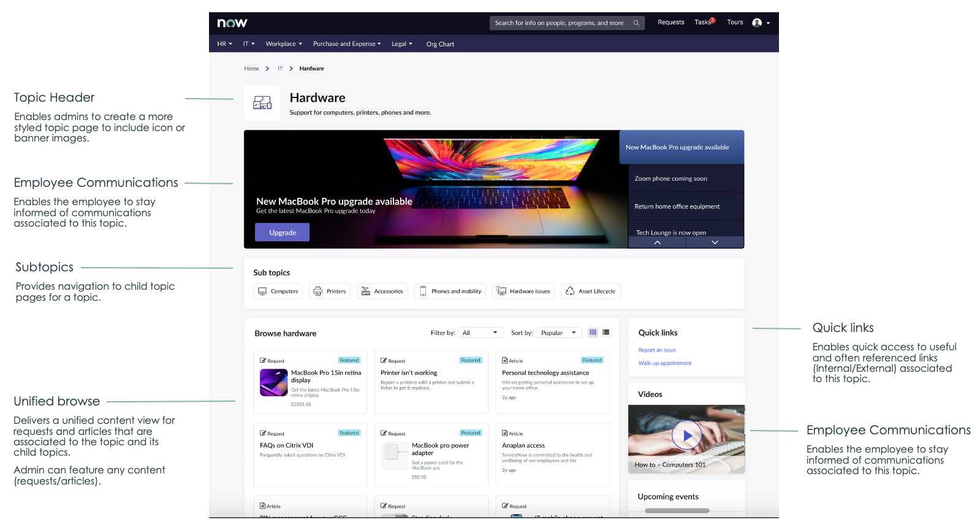This screenshot has width=980, height=520.
Task: Click the Phones and mobility icon
Action: pos(423,292)
